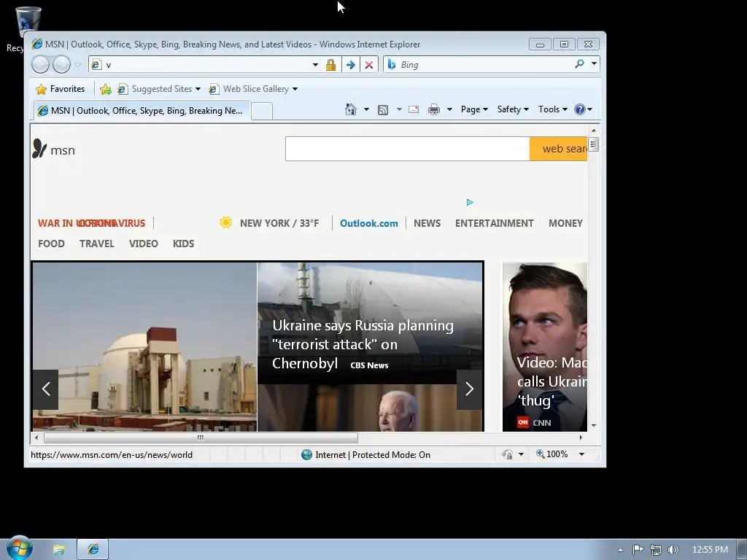Open the Tools menu

(553, 109)
